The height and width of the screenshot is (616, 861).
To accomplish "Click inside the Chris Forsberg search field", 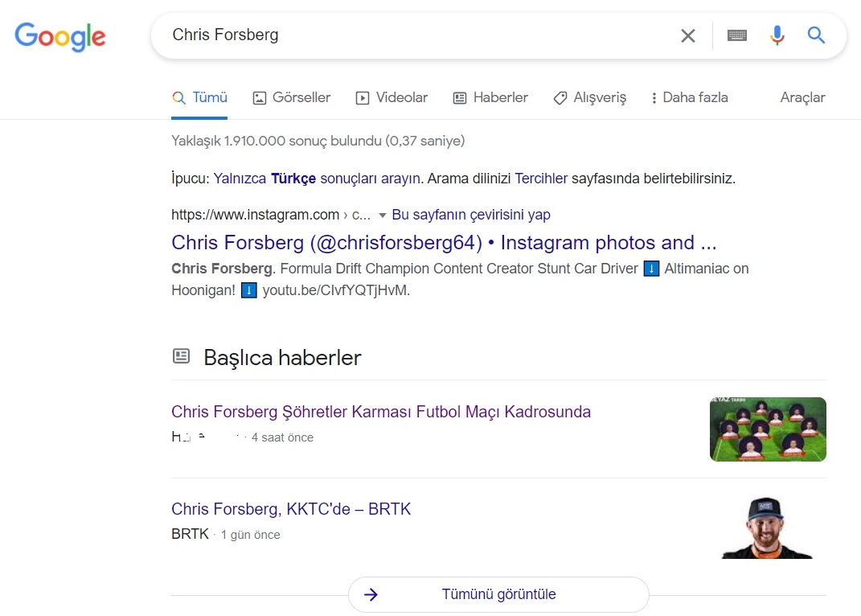I will click(x=417, y=35).
